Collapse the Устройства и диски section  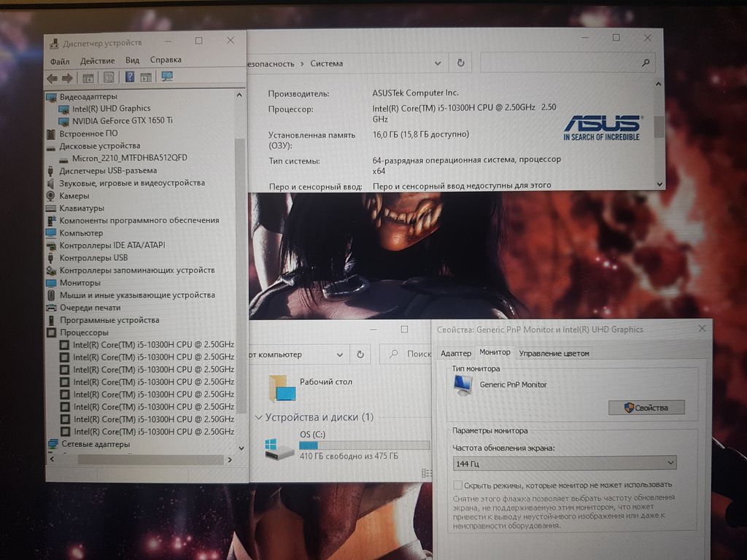click(x=259, y=418)
